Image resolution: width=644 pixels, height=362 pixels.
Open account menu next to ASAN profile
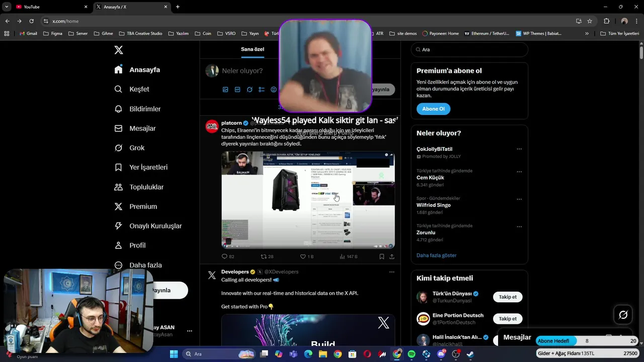coord(190,331)
